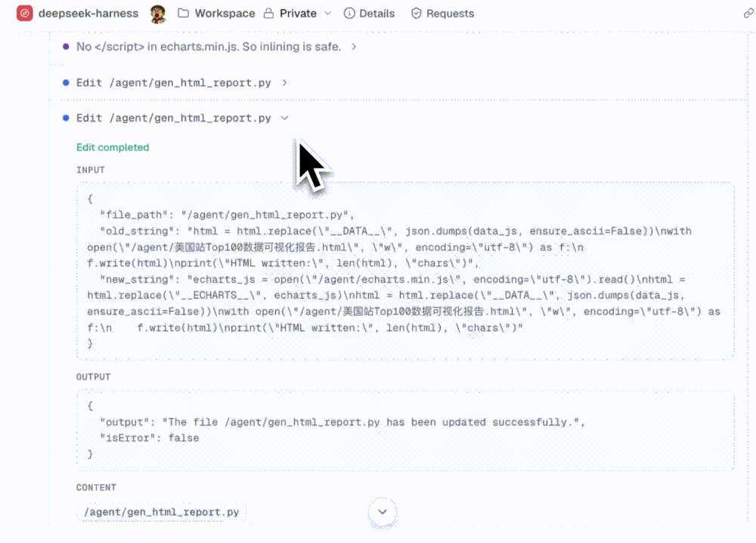Click the round scroll-down arrow button
The image size is (756, 543).
click(383, 512)
